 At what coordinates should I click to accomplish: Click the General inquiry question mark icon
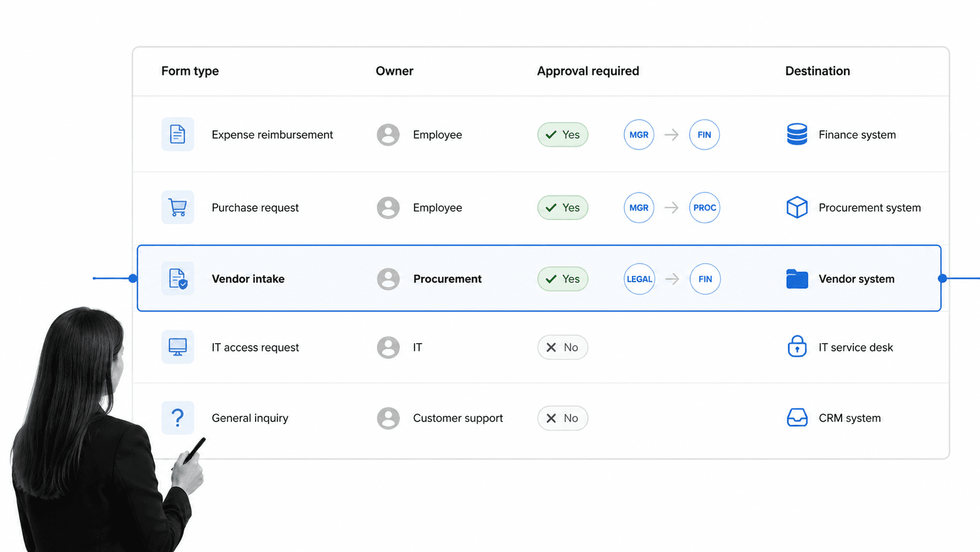(x=178, y=418)
